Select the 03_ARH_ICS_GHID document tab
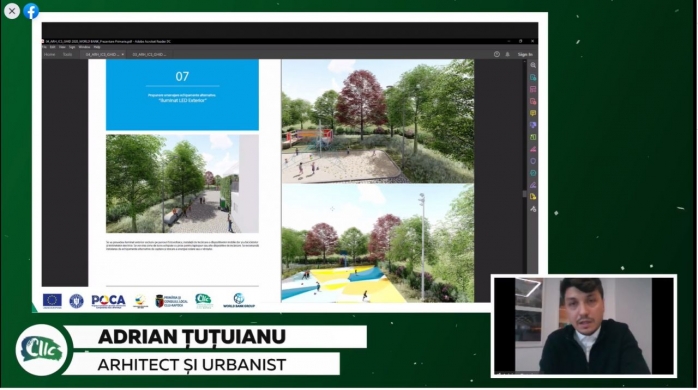Viewport: 698px width, 390px height. pos(149,54)
